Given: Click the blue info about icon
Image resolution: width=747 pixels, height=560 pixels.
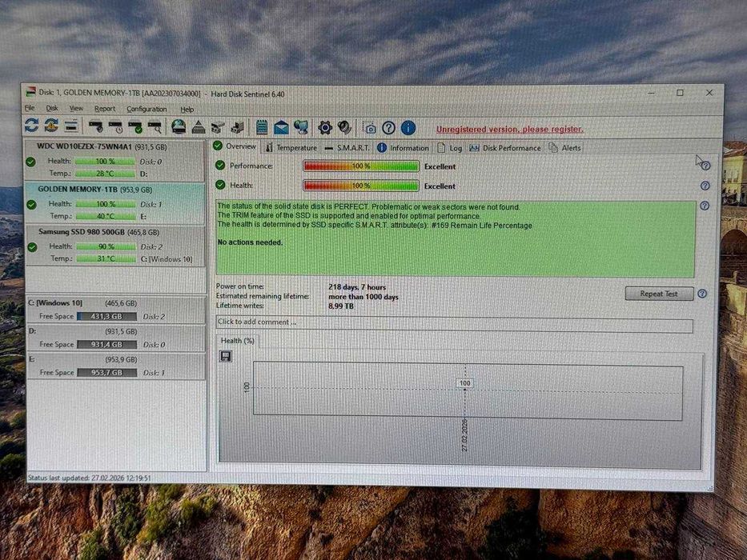Looking at the screenshot, I should click(x=408, y=128).
